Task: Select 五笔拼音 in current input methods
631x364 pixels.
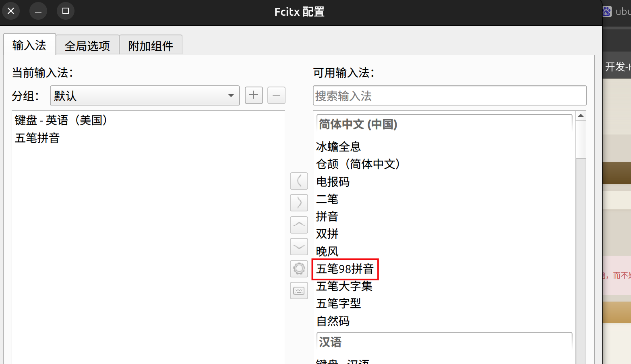Action: pyautogui.click(x=148, y=138)
